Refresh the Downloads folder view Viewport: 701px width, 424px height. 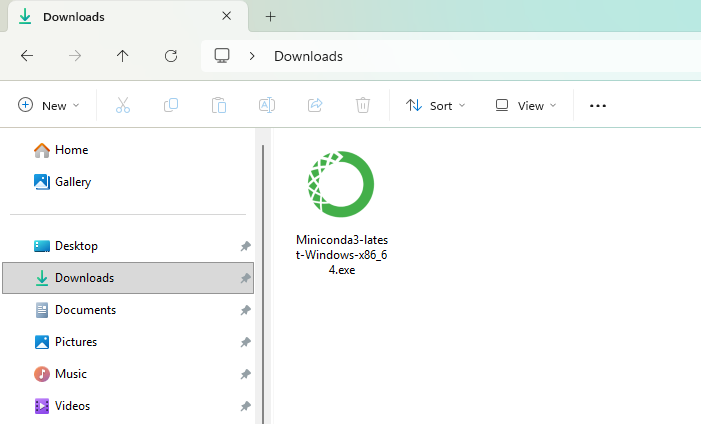(171, 56)
